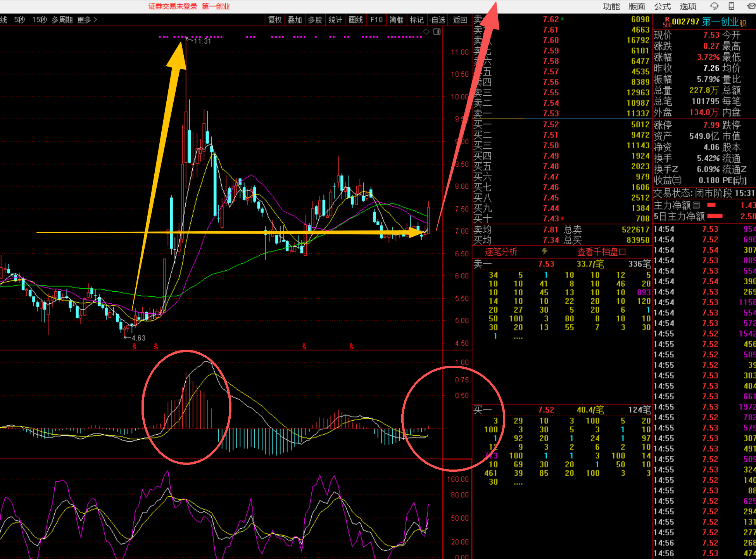Screen dimensions: 756x559
Task: Expand the 更多 period options
Action: point(87,20)
